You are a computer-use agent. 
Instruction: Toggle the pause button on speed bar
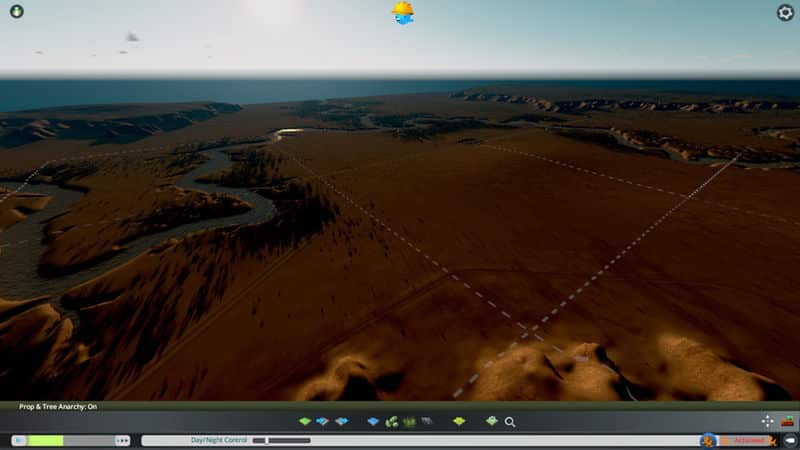click(x=18, y=440)
